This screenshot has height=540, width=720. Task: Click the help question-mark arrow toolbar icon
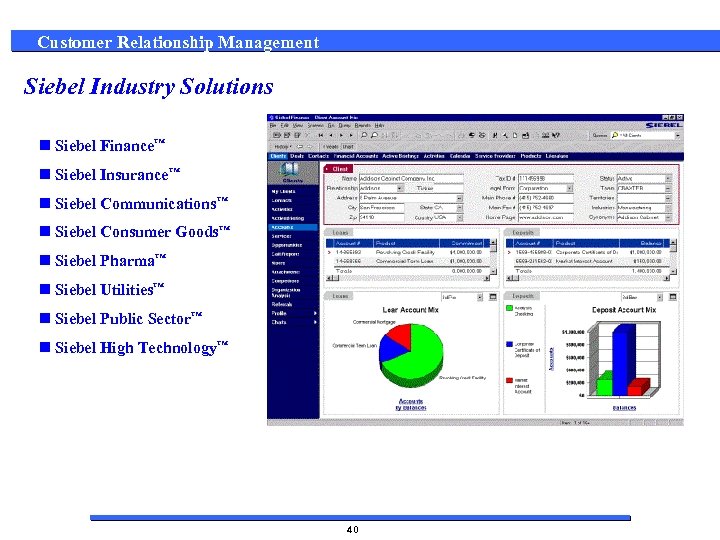coord(556,135)
